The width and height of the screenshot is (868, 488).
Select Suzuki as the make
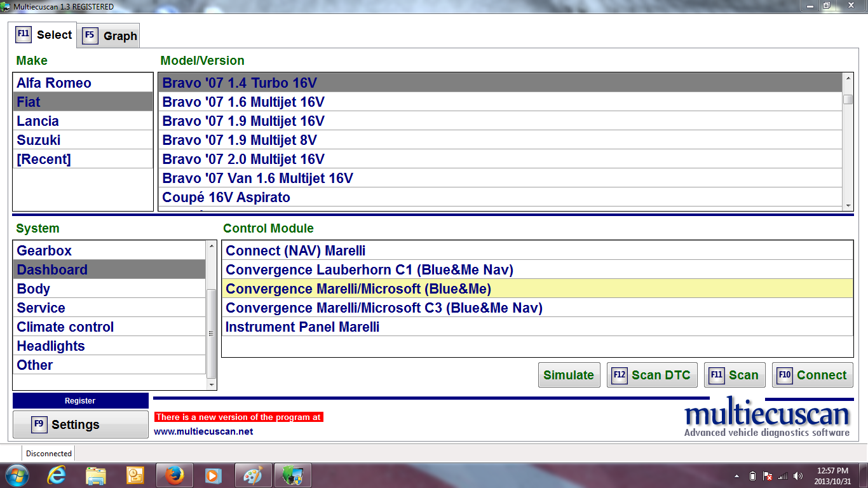pos(83,140)
